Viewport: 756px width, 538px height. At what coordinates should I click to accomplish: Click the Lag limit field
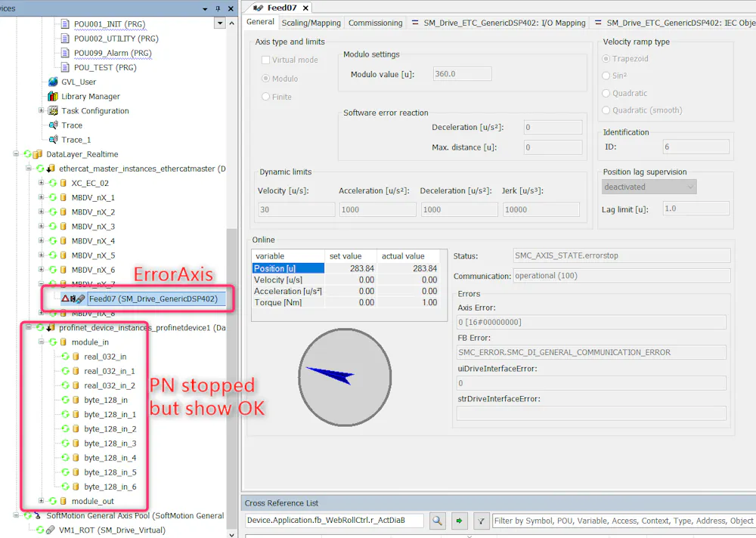pyautogui.click(x=696, y=209)
